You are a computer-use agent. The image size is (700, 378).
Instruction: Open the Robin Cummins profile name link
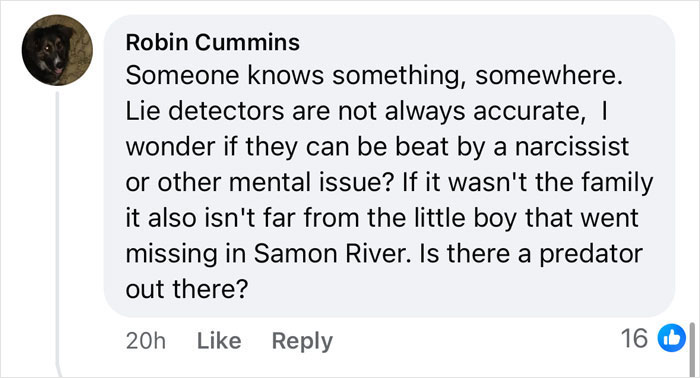pyautogui.click(x=212, y=43)
